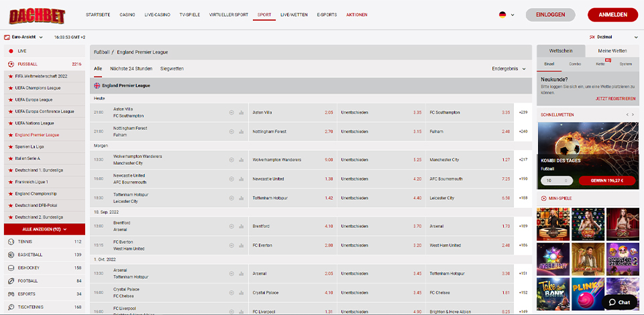Viewport: 644px width, 315px height.
Task: Bet on Unentschieden 3.70 for Brentford match
Action: (x=381, y=227)
